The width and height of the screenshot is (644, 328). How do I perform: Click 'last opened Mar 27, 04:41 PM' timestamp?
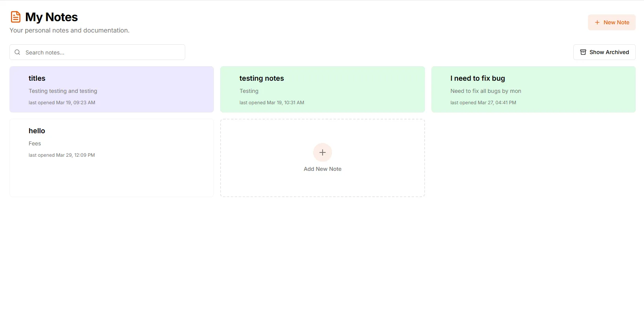(483, 103)
